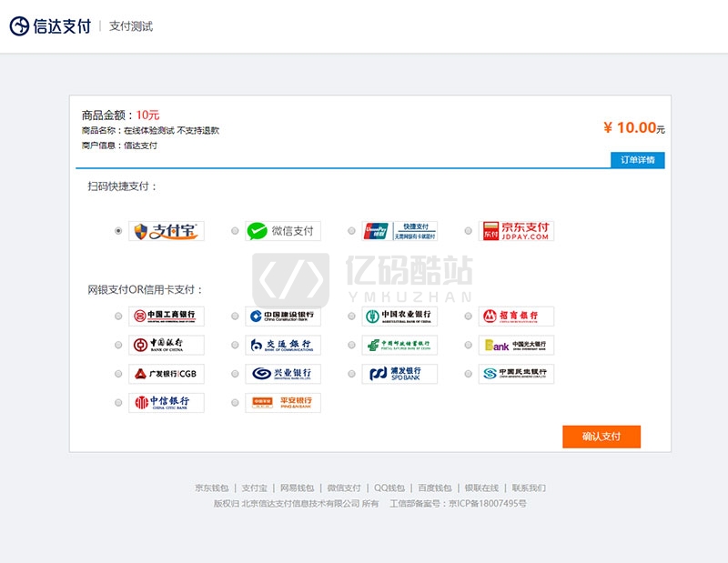The width and height of the screenshot is (728, 563).
Task: Choose the 兴业银行 radio button
Action: 235,374
